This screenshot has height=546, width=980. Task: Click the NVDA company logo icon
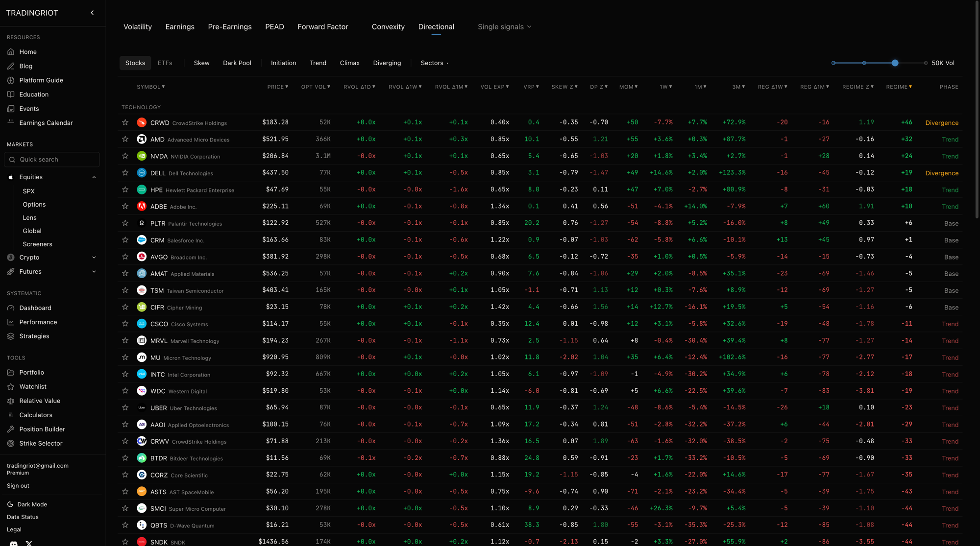pos(142,156)
